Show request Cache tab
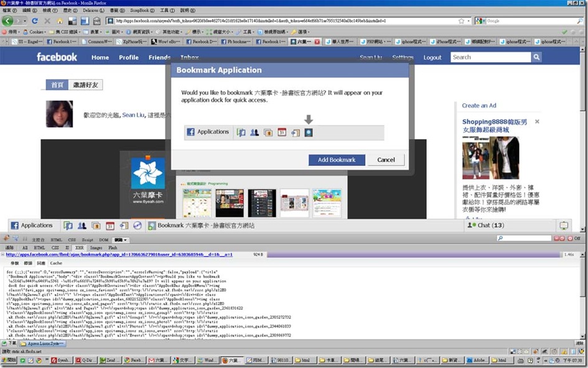 (56, 263)
